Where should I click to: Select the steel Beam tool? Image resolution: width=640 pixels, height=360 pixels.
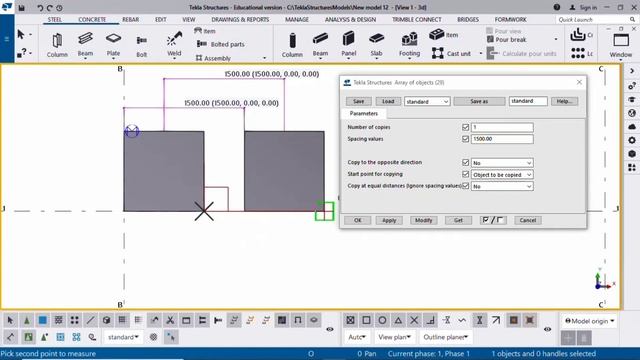tap(85, 44)
